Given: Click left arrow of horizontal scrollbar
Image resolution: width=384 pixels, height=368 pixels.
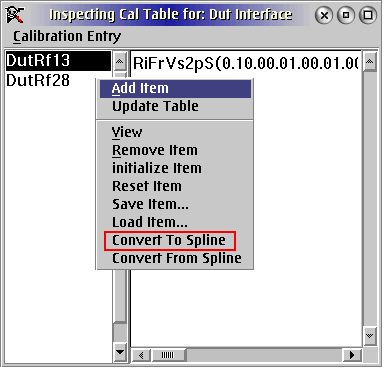Looking at the screenshot, I should [141, 355].
